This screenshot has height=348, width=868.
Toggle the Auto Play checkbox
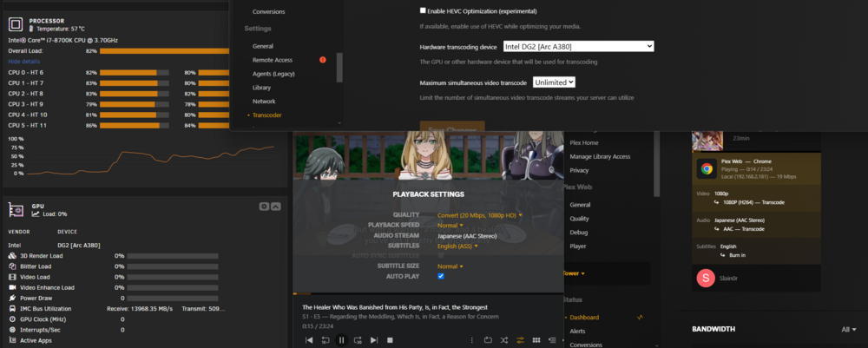pos(441,276)
